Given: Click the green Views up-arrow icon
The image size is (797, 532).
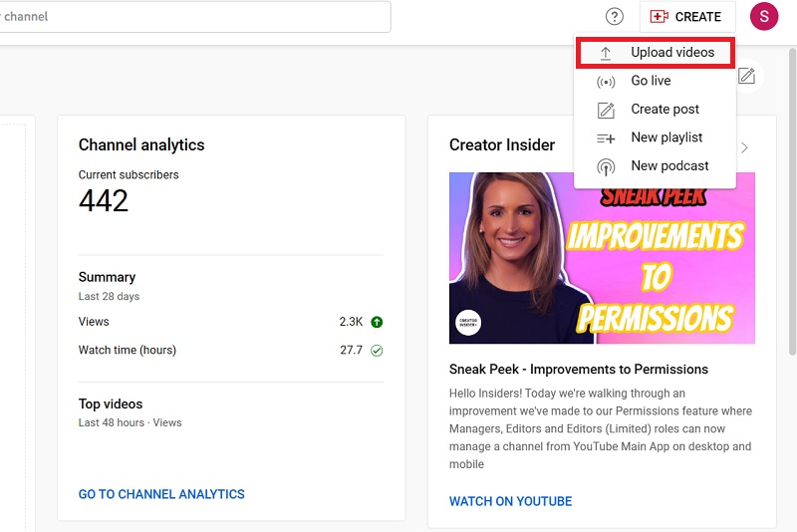Looking at the screenshot, I should pos(377,322).
